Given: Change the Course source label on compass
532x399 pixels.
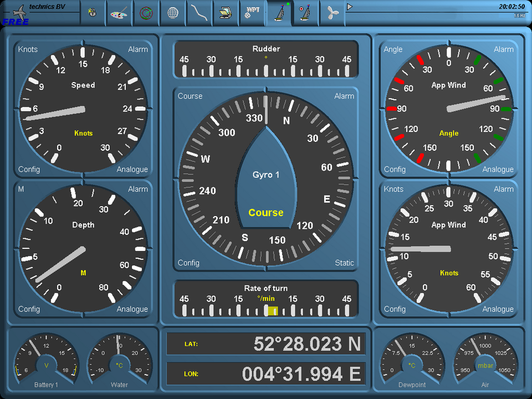Looking at the screenshot, I should 190,96.
